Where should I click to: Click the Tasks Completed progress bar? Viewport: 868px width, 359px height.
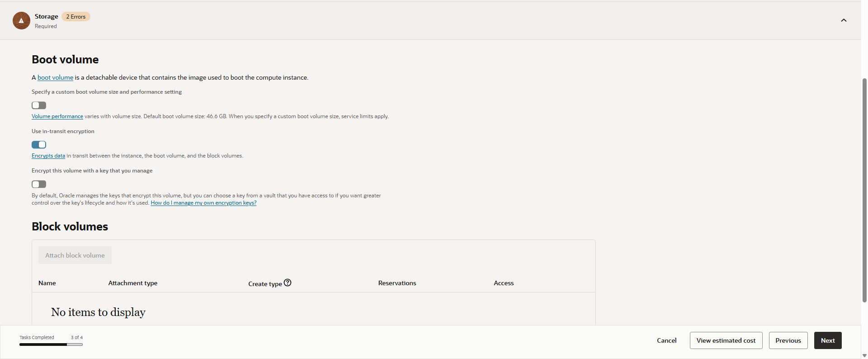click(51, 345)
